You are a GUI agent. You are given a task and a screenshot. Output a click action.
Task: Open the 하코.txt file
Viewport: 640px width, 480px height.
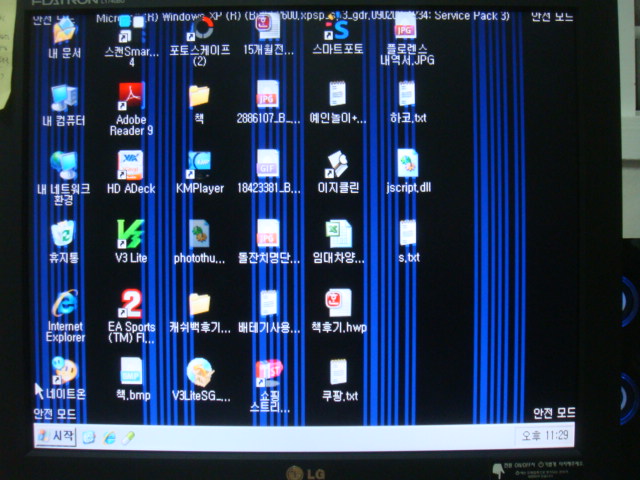coord(407,96)
